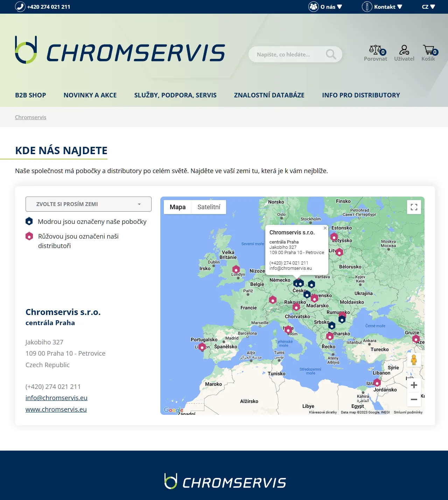448x500 pixels.
Task: Select the Mapa view tab
Action: pyautogui.click(x=177, y=207)
